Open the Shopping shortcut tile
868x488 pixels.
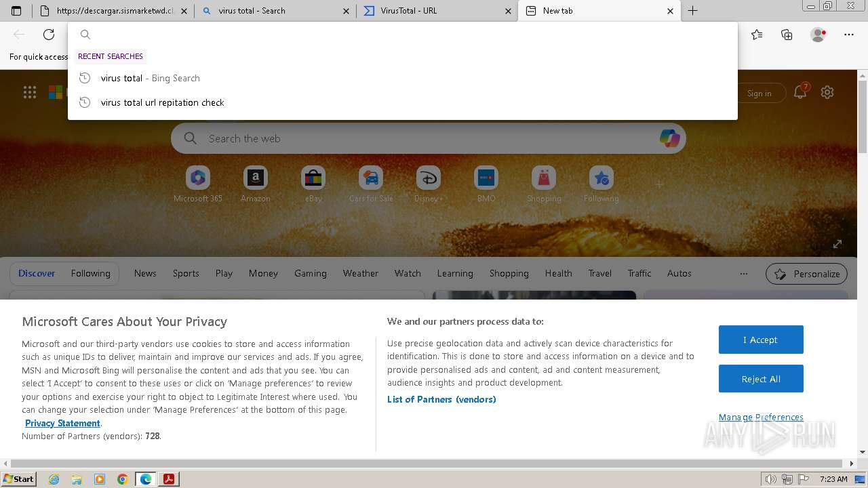coord(544,184)
